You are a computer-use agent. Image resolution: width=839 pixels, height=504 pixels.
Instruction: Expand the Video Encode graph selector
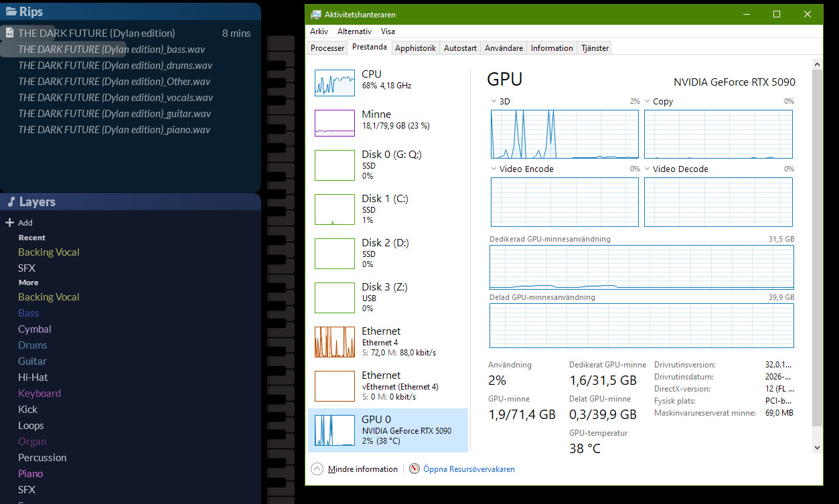(x=494, y=169)
